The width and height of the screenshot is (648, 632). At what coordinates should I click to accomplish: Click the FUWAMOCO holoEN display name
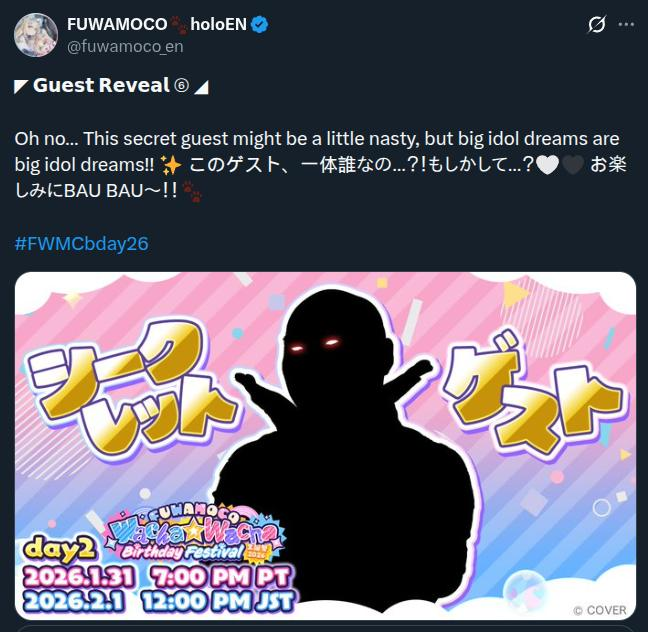coord(157,25)
